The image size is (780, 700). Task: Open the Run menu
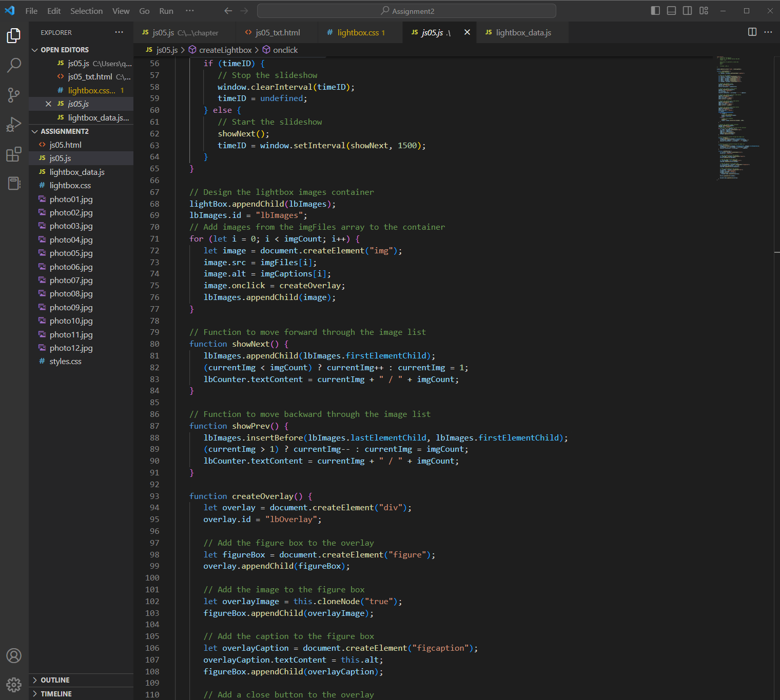pyautogui.click(x=166, y=11)
